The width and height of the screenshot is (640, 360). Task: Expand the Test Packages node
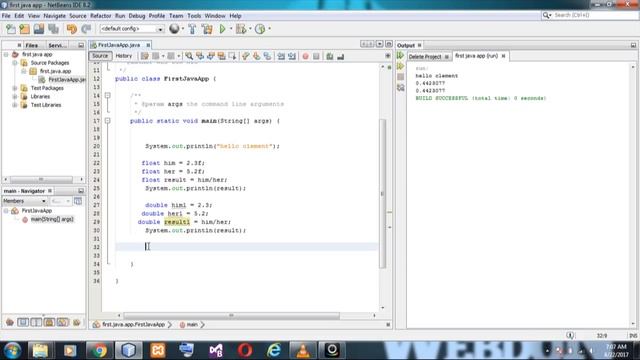[x=15, y=88]
